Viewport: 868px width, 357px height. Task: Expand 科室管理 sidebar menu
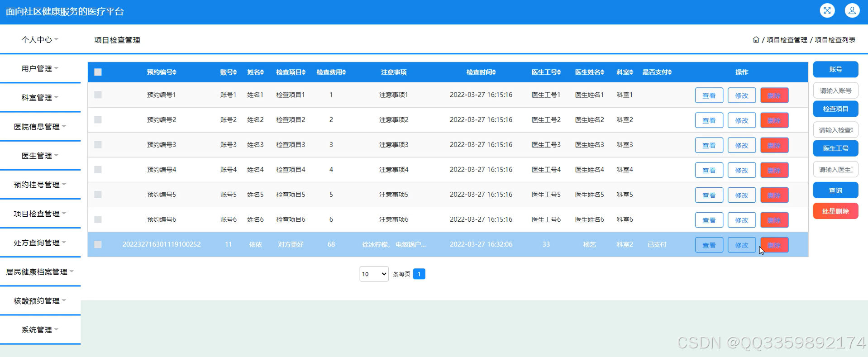(x=40, y=97)
